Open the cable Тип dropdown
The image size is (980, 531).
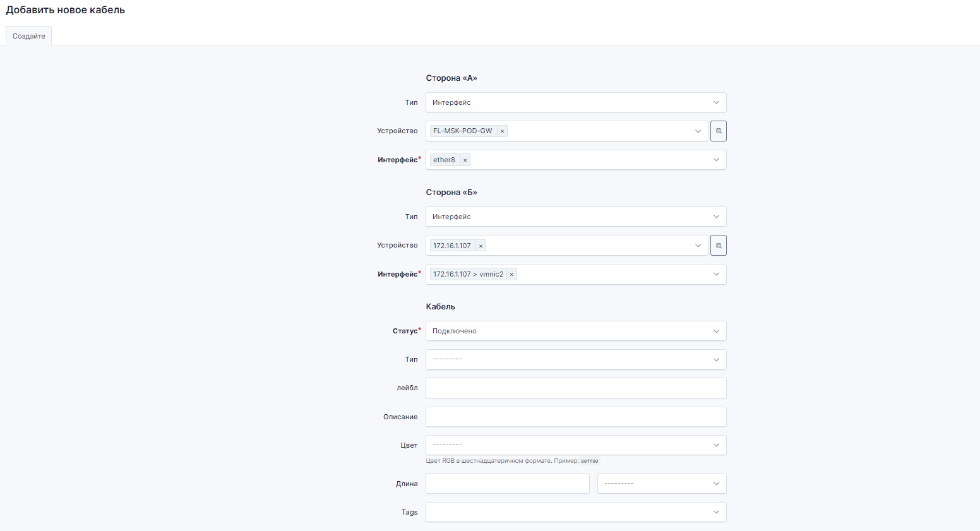[575, 359]
